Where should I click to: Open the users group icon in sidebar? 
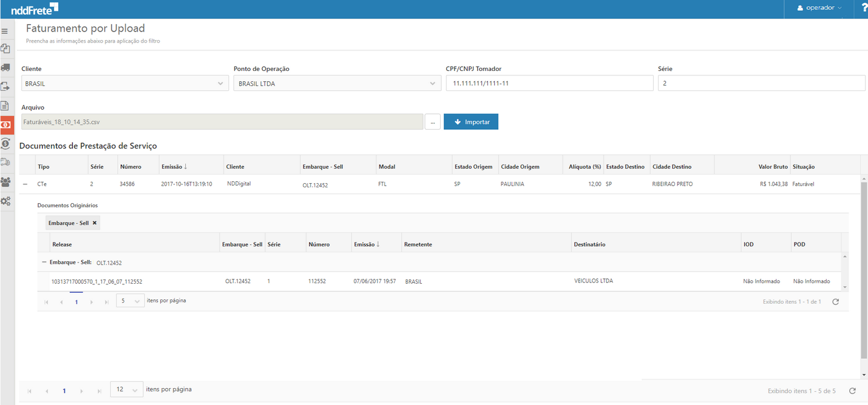5,182
